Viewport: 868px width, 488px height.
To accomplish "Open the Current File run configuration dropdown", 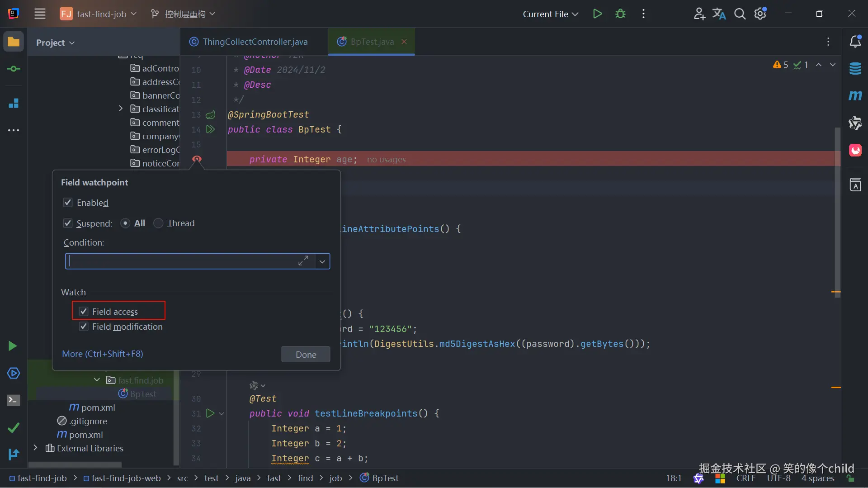I will (550, 14).
